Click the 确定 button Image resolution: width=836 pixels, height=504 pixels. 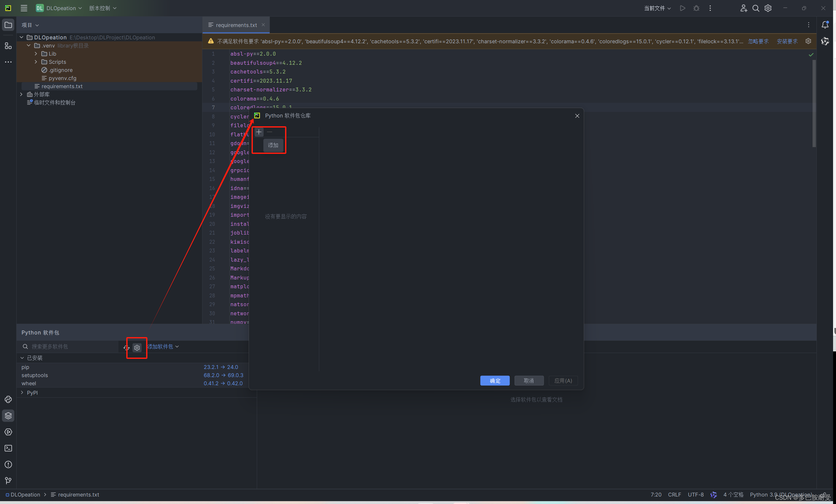[x=495, y=381]
